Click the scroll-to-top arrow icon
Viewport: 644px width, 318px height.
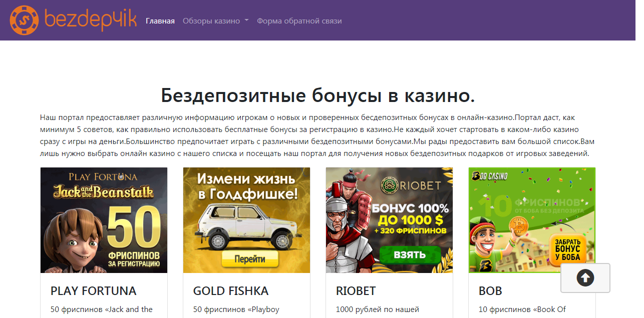585,277
